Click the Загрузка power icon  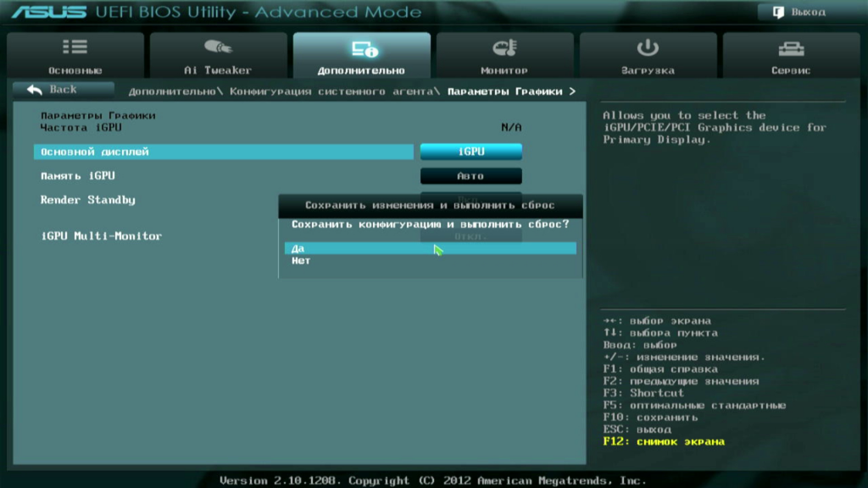click(648, 47)
